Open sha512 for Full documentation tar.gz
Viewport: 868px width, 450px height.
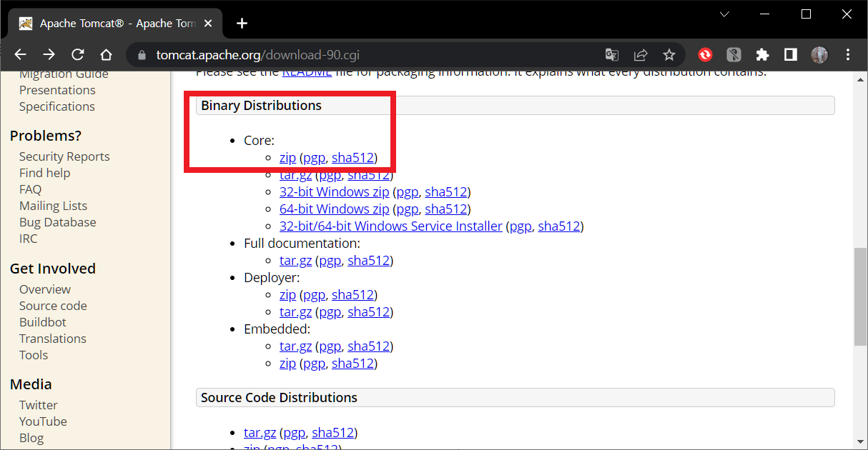369,261
